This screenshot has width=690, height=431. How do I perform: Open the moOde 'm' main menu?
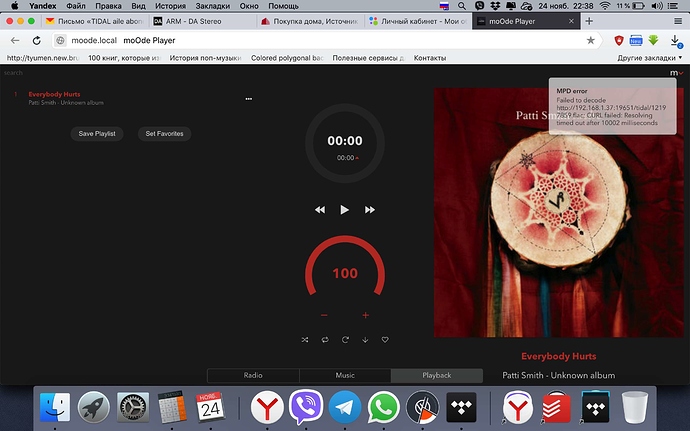[676, 73]
